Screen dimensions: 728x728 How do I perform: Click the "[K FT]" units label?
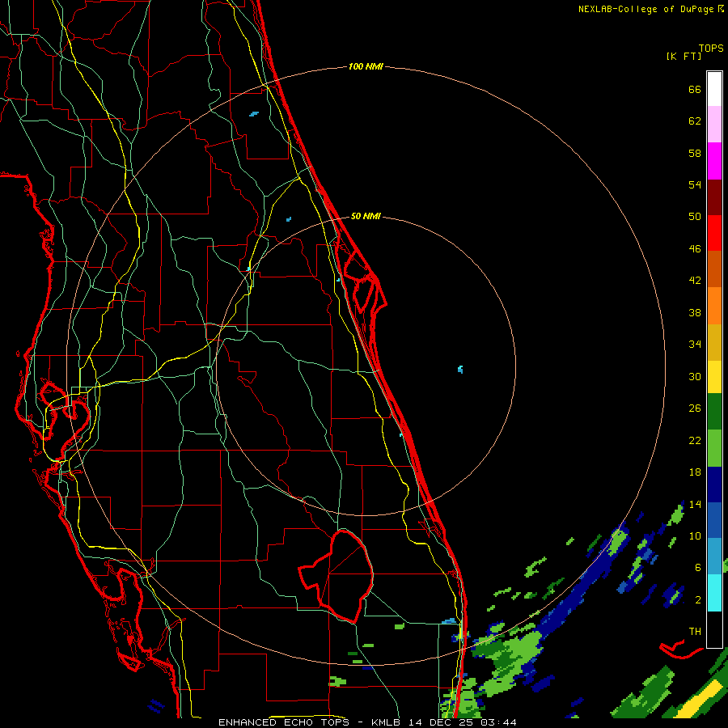point(684,57)
